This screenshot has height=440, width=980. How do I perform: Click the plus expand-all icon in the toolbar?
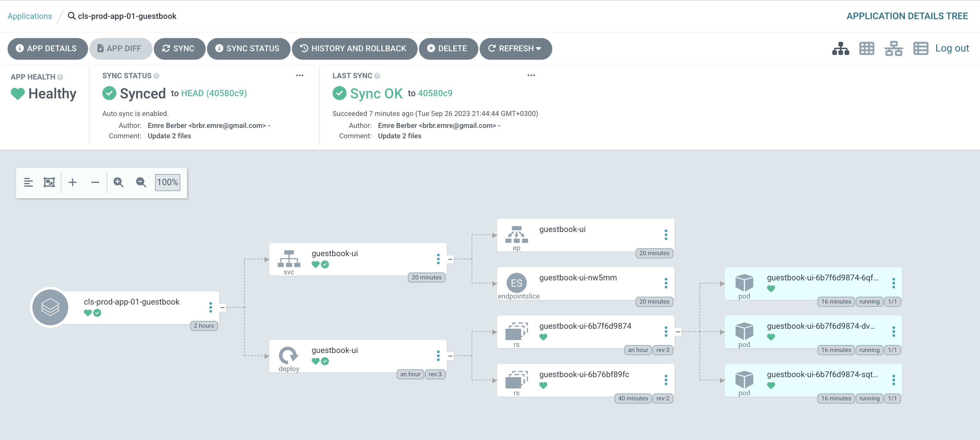click(x=72, y=182)
